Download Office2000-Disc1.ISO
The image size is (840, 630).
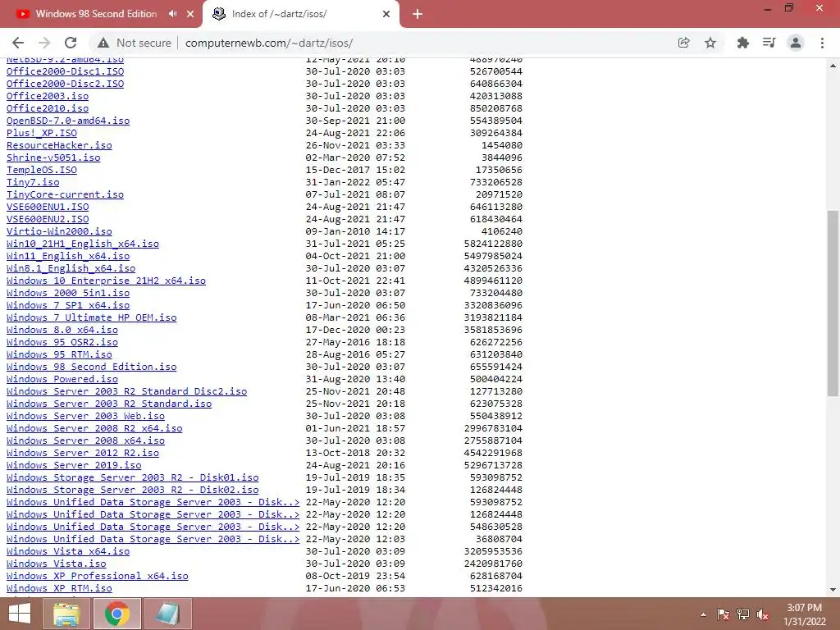(x=66, y=71)
